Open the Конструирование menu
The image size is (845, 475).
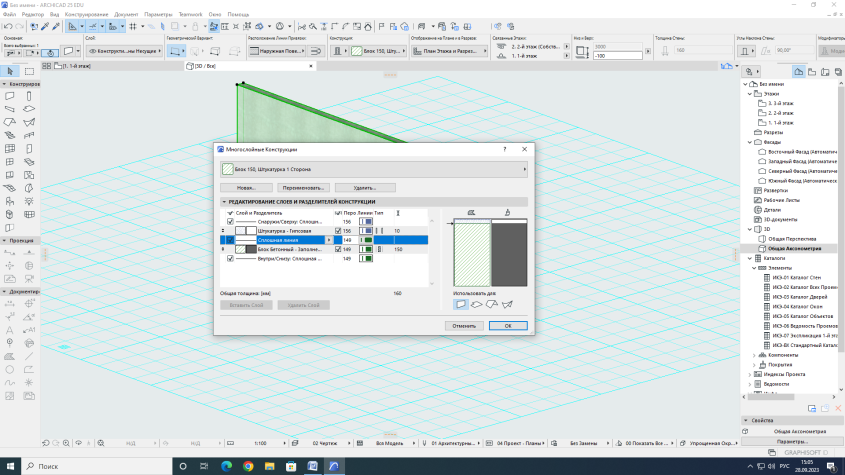tap(86, 15)
